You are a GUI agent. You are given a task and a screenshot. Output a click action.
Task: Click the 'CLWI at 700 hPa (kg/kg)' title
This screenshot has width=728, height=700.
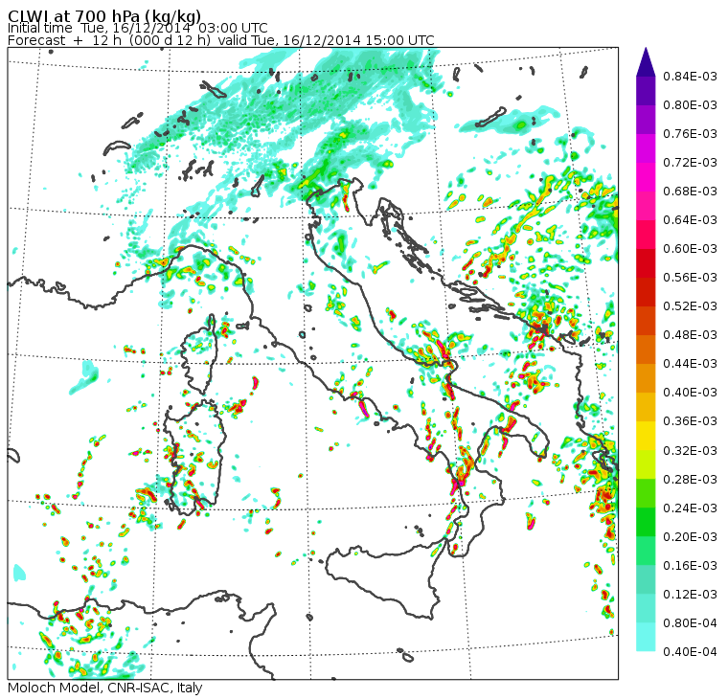click(x=104, y=15)
